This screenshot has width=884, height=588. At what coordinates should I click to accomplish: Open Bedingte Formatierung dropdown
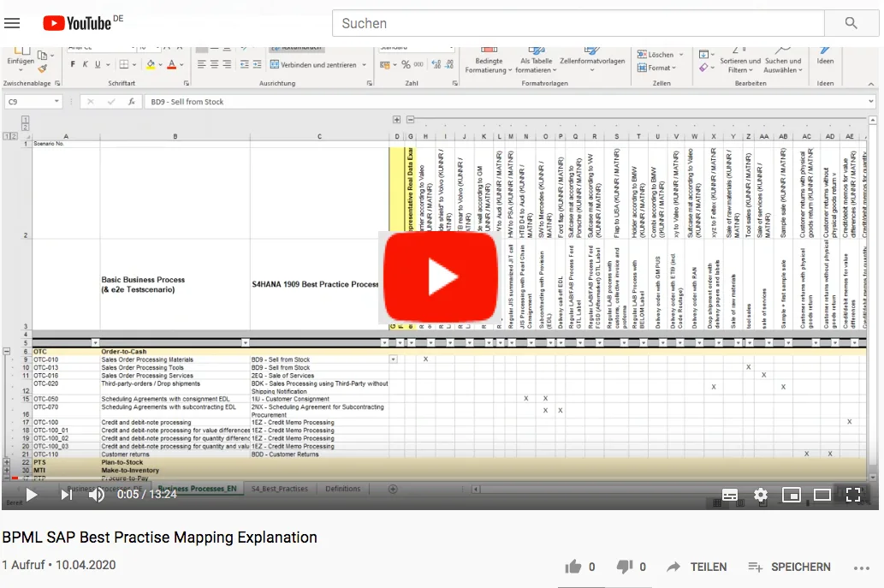tap(489, 60)
